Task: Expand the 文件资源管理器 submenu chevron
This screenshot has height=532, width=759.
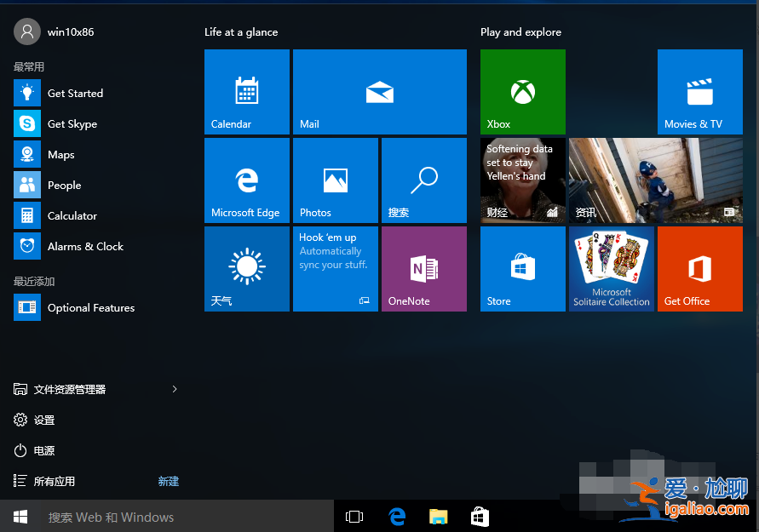Action: tap(175, 389)
